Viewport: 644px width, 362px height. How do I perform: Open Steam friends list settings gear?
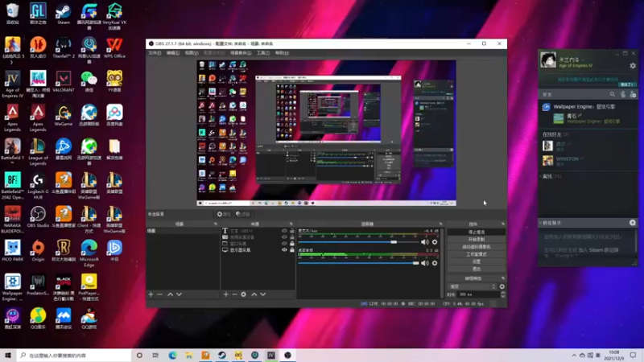(x=633, y=66)
